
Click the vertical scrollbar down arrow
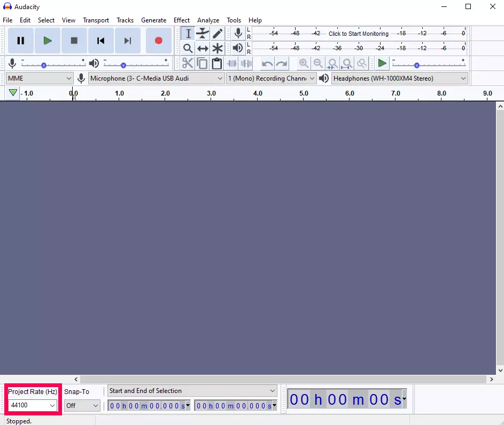click(500, 370)
